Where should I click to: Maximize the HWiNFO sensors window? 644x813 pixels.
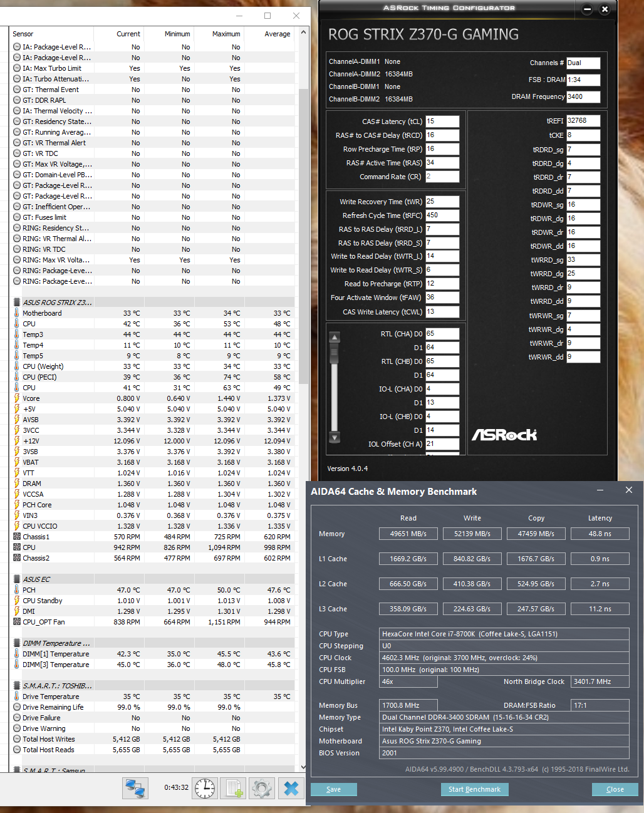coord(267,16)
